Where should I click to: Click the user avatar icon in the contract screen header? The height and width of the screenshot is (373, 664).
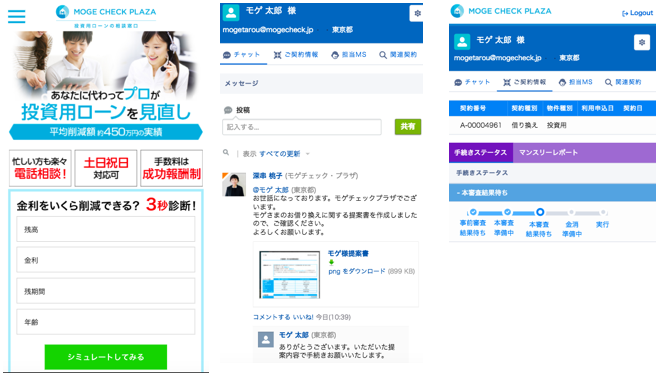point(462,41)
